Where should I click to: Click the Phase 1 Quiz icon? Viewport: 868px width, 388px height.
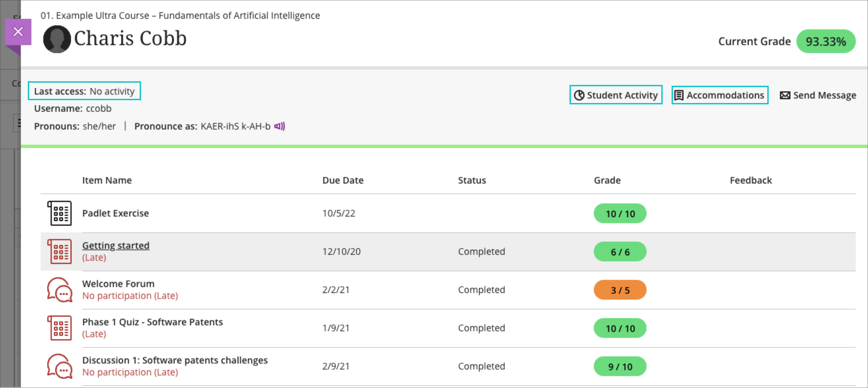[x=59, y=328]
